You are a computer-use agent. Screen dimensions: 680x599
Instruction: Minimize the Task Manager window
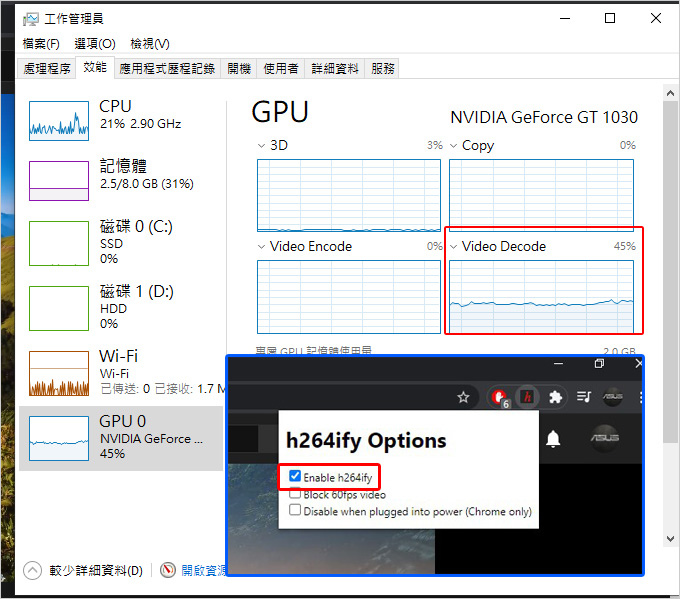(565, 19)
